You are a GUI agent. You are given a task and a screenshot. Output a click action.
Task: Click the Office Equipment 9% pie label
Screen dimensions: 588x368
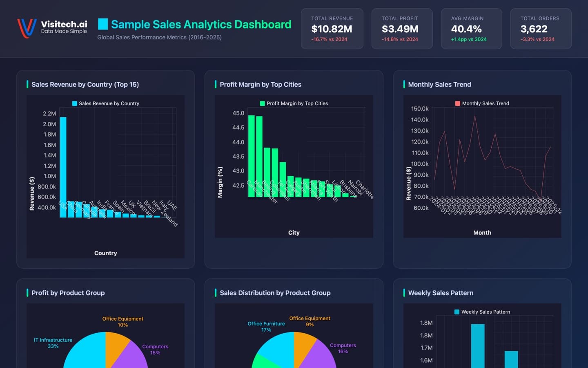point(310,321)
